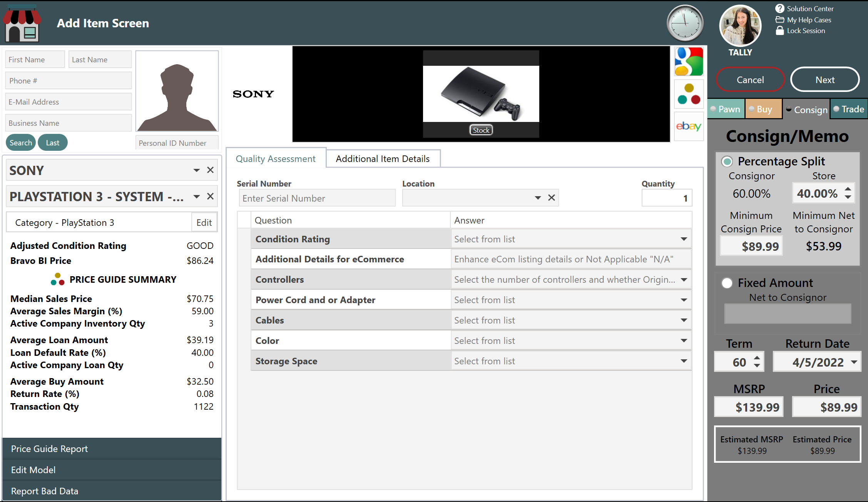Clear the SONY brand selection
Viewport: 868px width, 502px height.
[x=210, y=170]
